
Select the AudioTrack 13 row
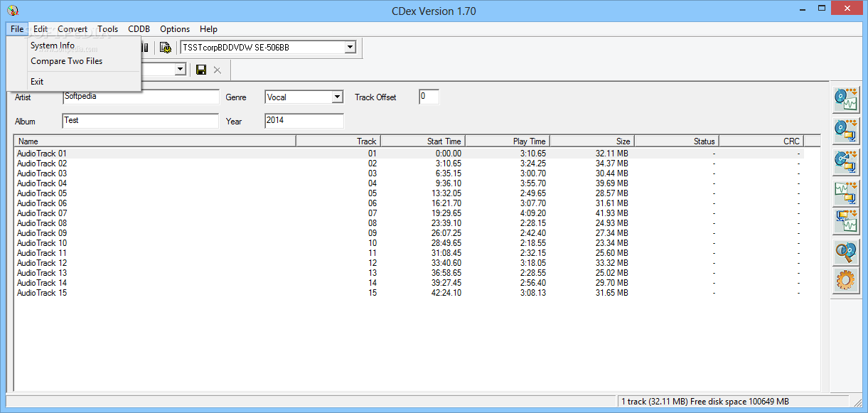point(417,272)
